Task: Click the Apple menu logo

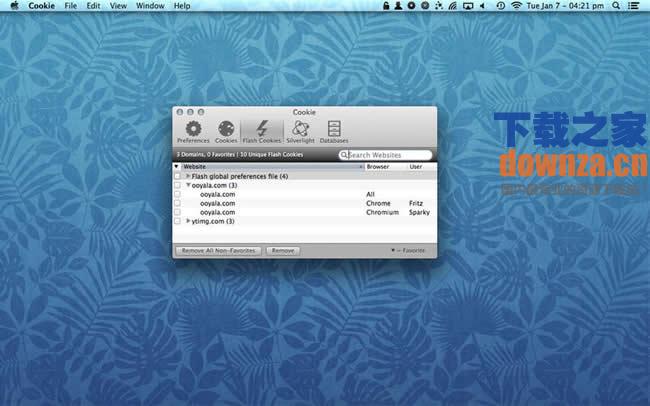Action: (x=14, y=6)
